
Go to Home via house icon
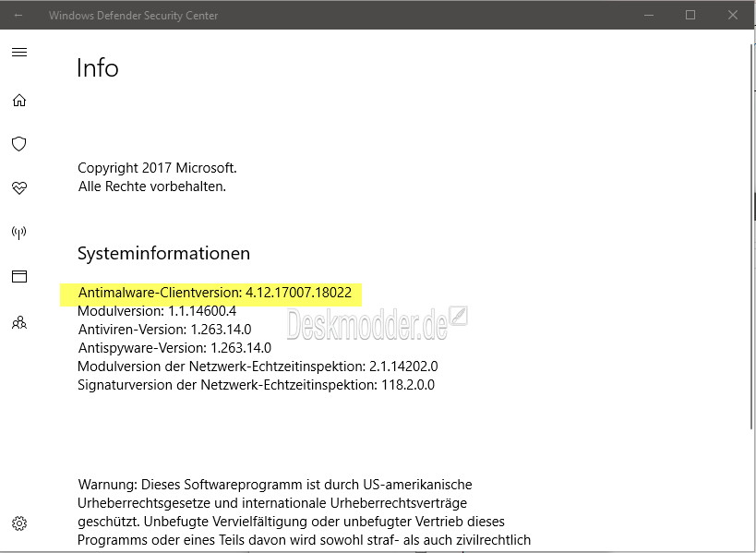pyautogui.click(x=19, y=101)
